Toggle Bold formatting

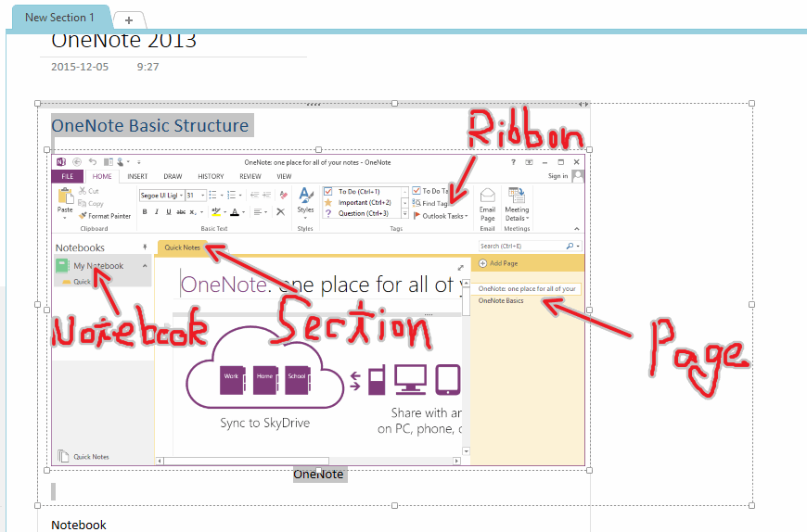[x=145, y=211]
